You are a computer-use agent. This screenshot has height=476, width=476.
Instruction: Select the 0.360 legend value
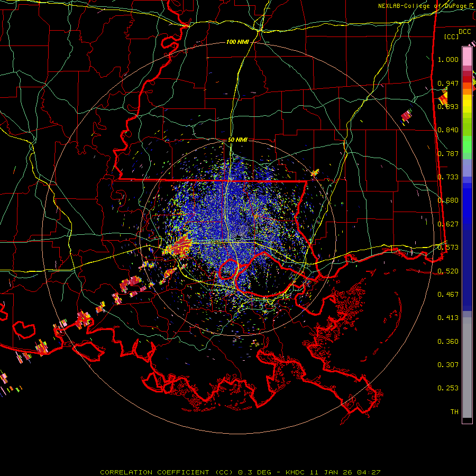448,342
